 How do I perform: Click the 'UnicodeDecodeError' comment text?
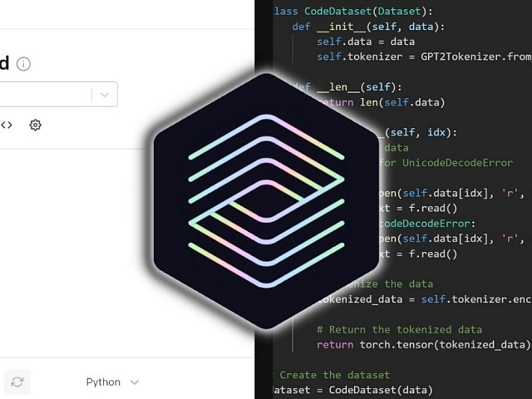click(457, 163)
